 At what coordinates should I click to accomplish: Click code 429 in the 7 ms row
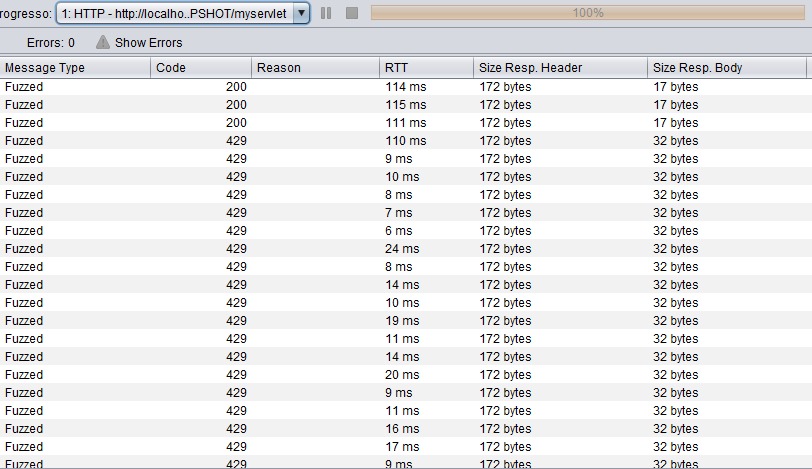pyautogui.click(x=236, y=213)
